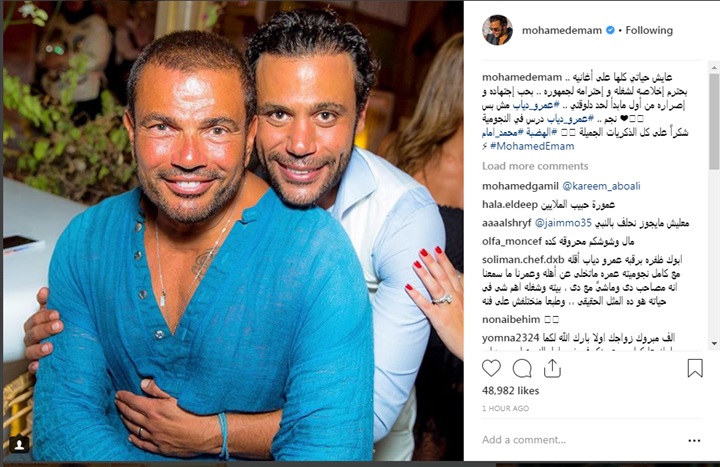Grab the comments scrollbar thumb
The image size is (720, 467).
pos(714,121)
